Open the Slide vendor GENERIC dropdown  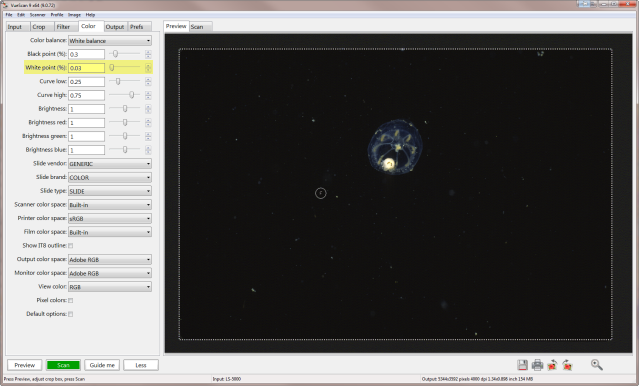[x=110, y=164]
